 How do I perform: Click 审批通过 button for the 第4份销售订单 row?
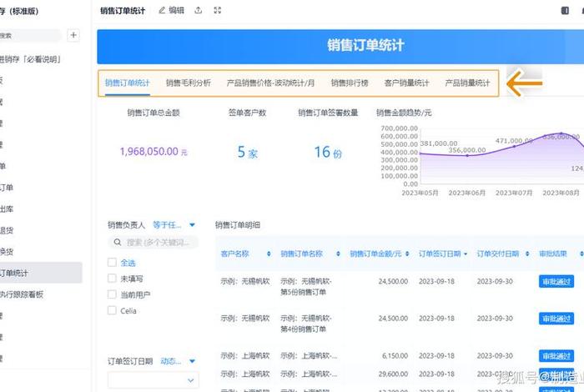click(x=556, y=319)
